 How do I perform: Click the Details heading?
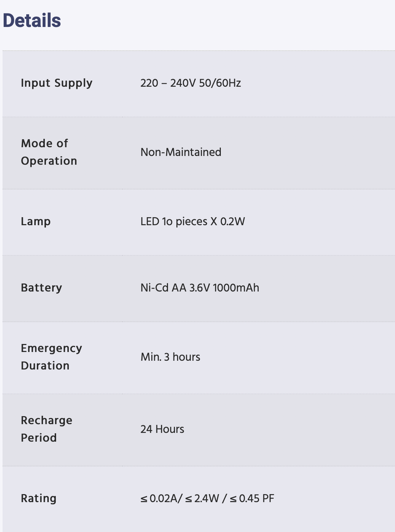(32, 20)
